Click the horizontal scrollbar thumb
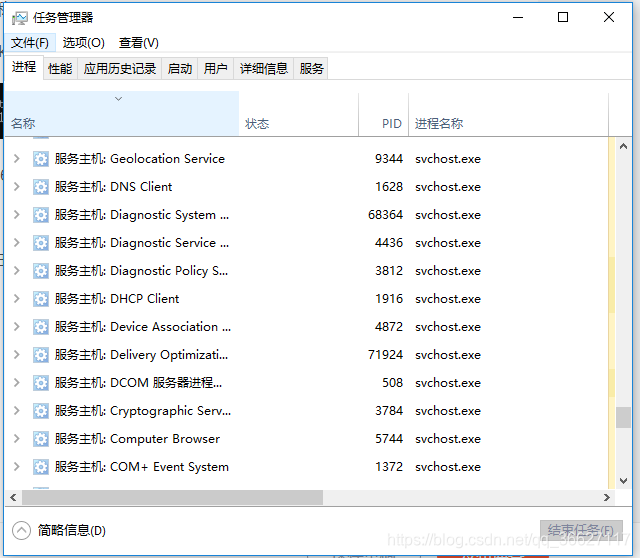This screenshot has height=558, width=640. pyautogui.click(x=172, y=498)
